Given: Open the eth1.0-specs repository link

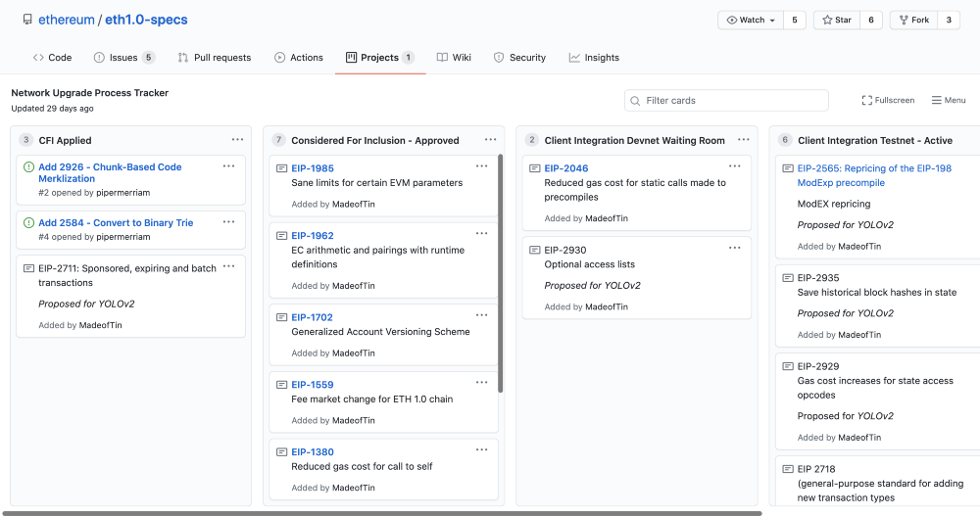Looking at the screenshot, I should click(146, 20).
